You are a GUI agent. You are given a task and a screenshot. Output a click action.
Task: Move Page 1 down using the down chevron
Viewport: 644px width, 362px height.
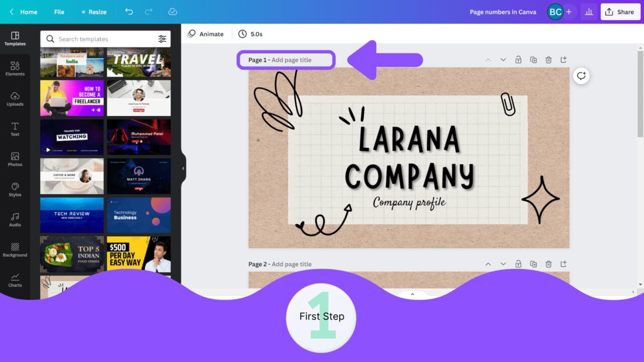503,59
